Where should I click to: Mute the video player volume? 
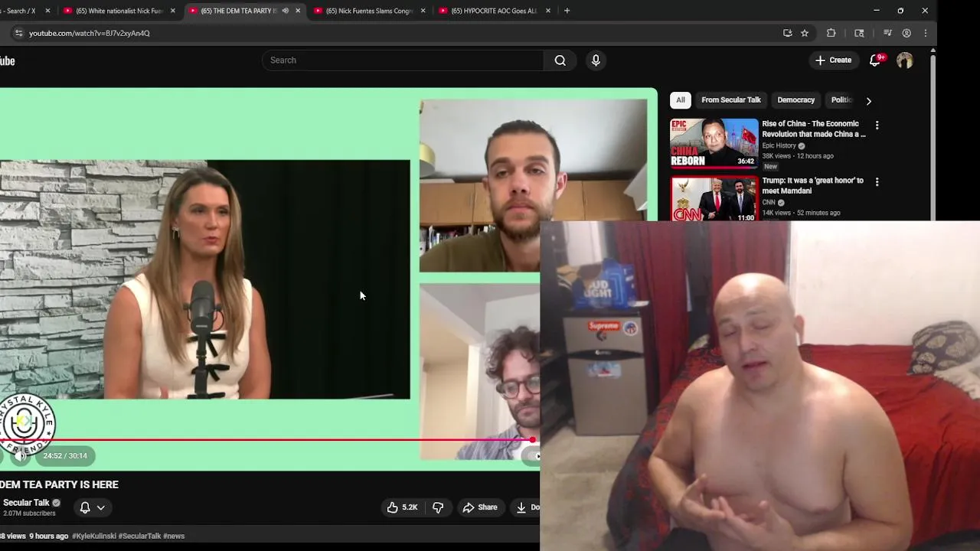[x=21, y=456]
